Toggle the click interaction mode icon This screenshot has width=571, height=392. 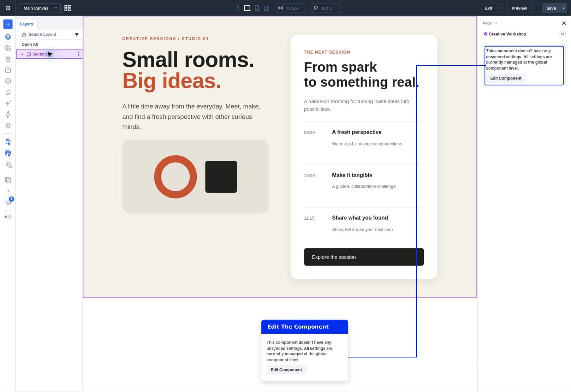[8, 142]
